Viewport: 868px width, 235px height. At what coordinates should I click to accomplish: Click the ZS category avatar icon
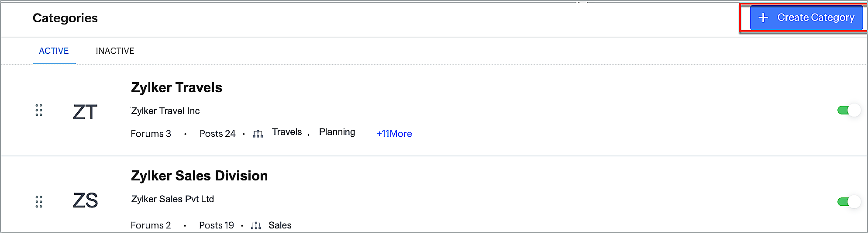pos(87,201)
